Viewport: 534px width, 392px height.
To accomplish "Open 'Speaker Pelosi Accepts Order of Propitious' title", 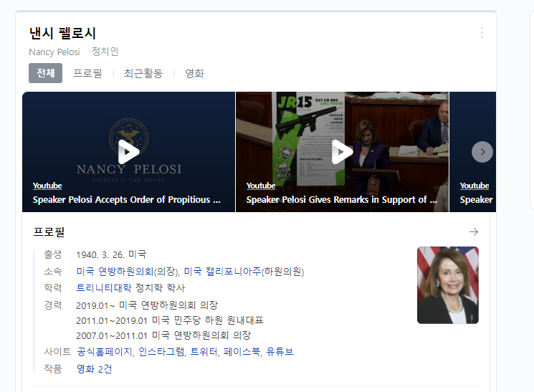I will click(x=126, y=199).
